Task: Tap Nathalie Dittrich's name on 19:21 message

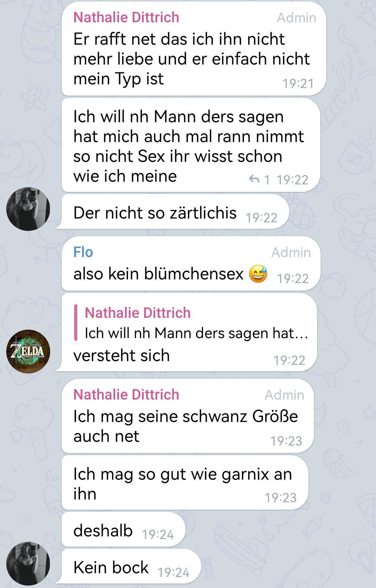Action: (x=126, y=17)
